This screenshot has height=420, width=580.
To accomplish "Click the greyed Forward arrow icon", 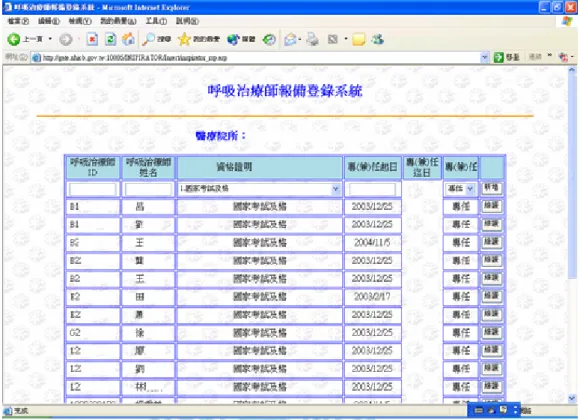I will click(x=66, y=39).
